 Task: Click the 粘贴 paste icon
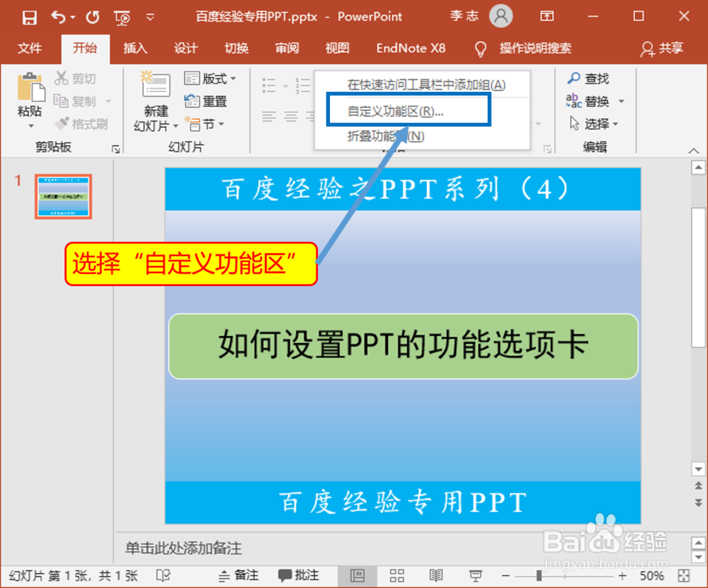coord(30,86)
